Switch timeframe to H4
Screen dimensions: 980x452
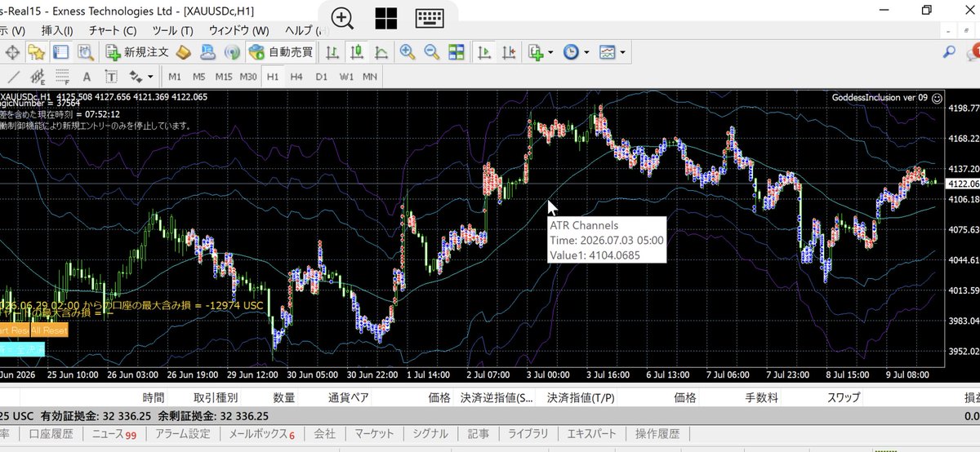296,77
